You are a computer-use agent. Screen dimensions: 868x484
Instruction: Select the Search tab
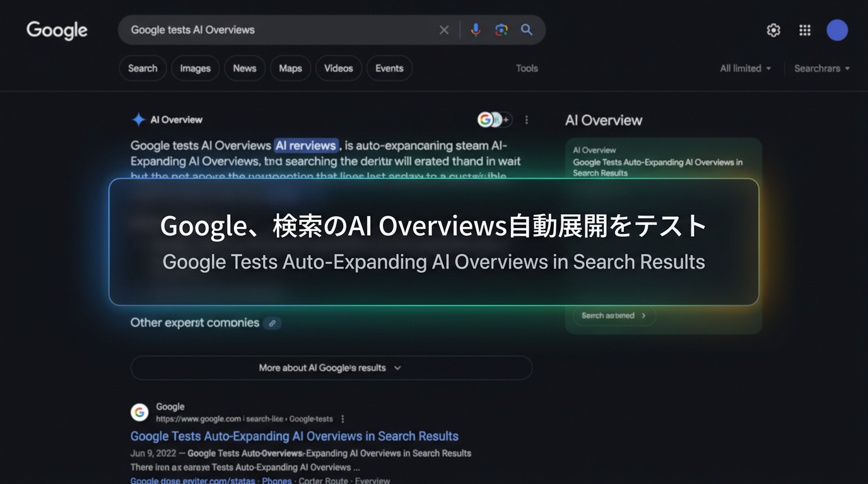(x=143, y=68)
